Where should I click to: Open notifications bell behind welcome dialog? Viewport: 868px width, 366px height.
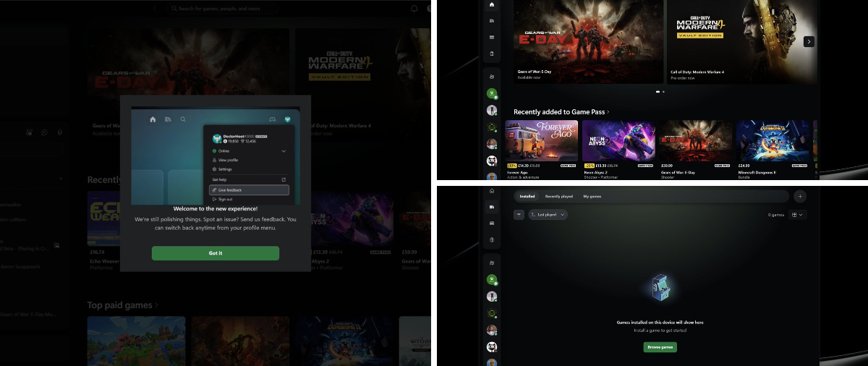coord(414,9)
